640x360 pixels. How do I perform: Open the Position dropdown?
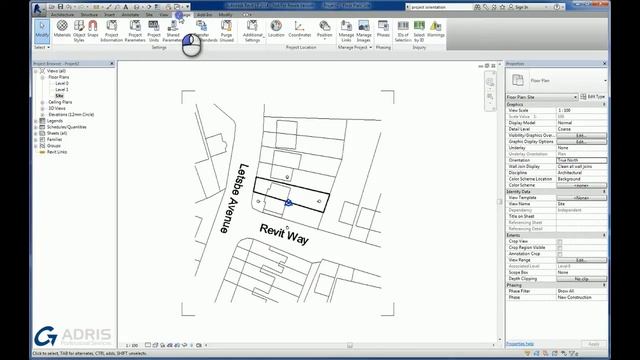tap(324, 31)
